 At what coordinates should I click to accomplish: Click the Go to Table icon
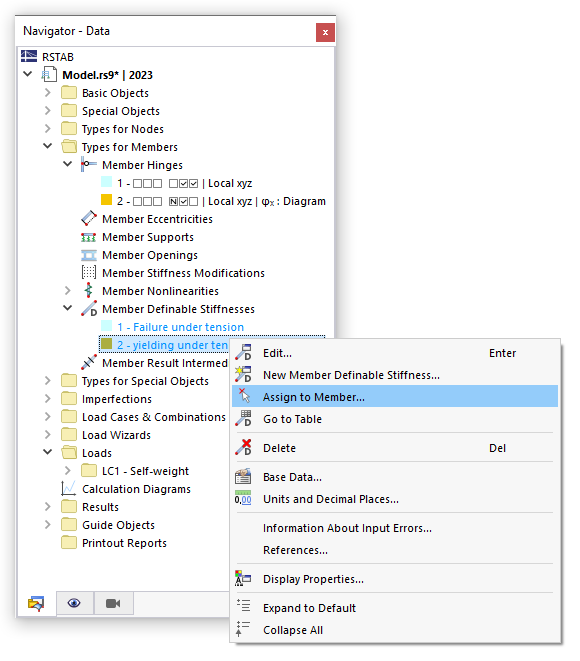244,418
